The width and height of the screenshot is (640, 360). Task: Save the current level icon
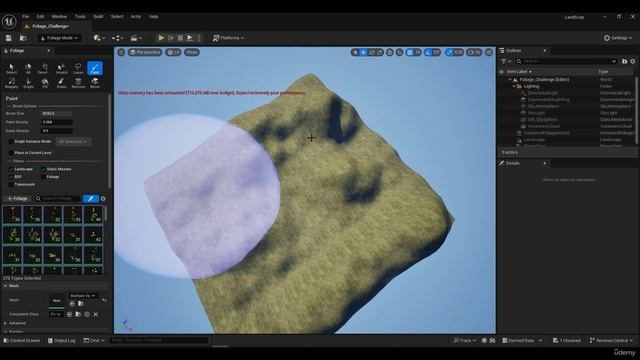(9, 38)
